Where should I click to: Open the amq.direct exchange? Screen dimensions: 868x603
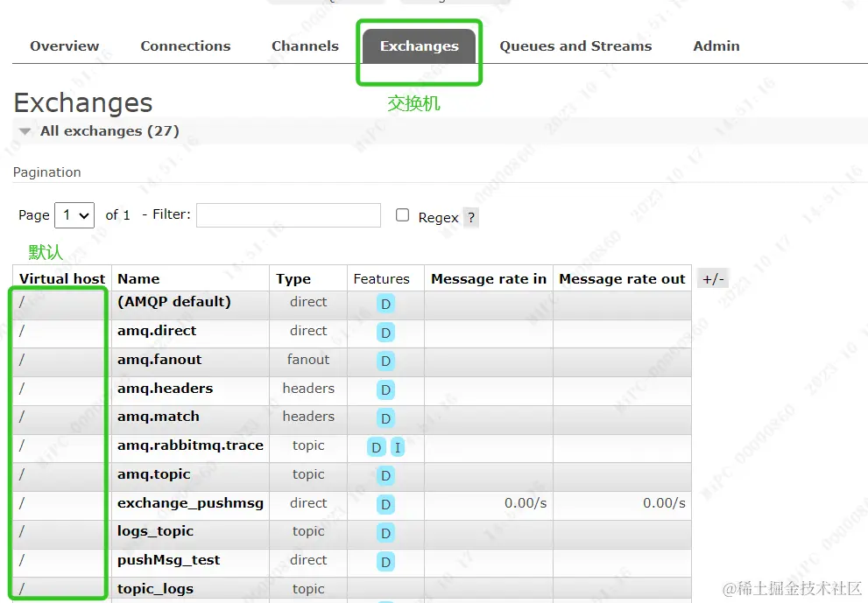pyautogui.click(x=157, y=331)
